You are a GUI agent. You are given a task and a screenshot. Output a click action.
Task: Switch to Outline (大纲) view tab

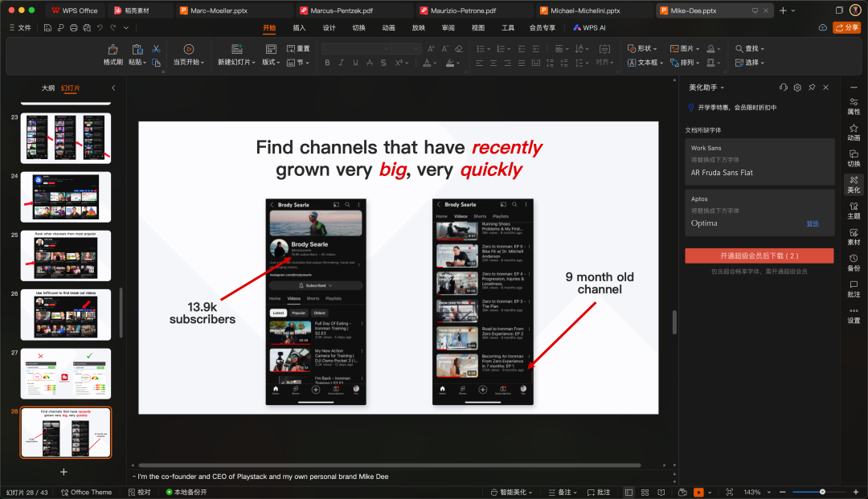[x=48, y=88]
